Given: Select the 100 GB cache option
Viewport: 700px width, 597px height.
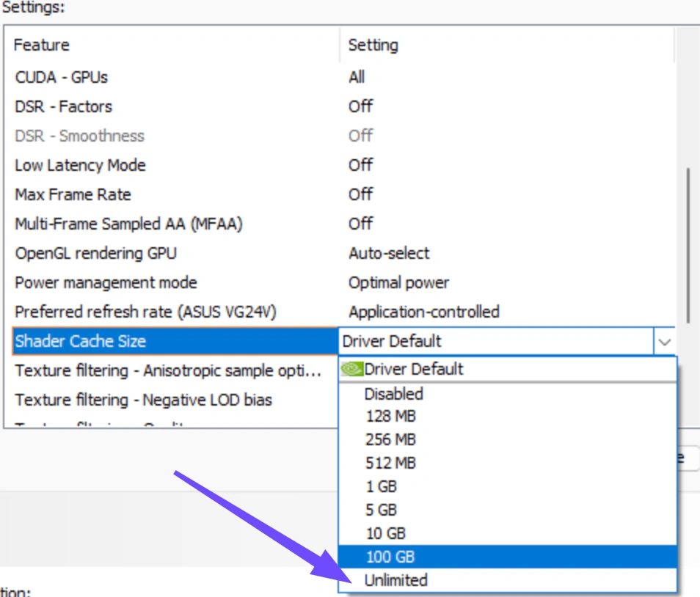Looking at the screenshot, I should point(508,557).
